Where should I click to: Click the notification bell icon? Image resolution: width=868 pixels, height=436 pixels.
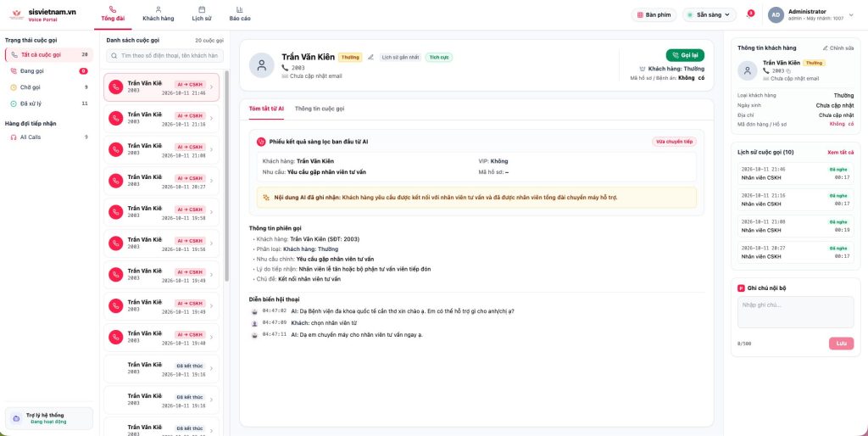749,15
